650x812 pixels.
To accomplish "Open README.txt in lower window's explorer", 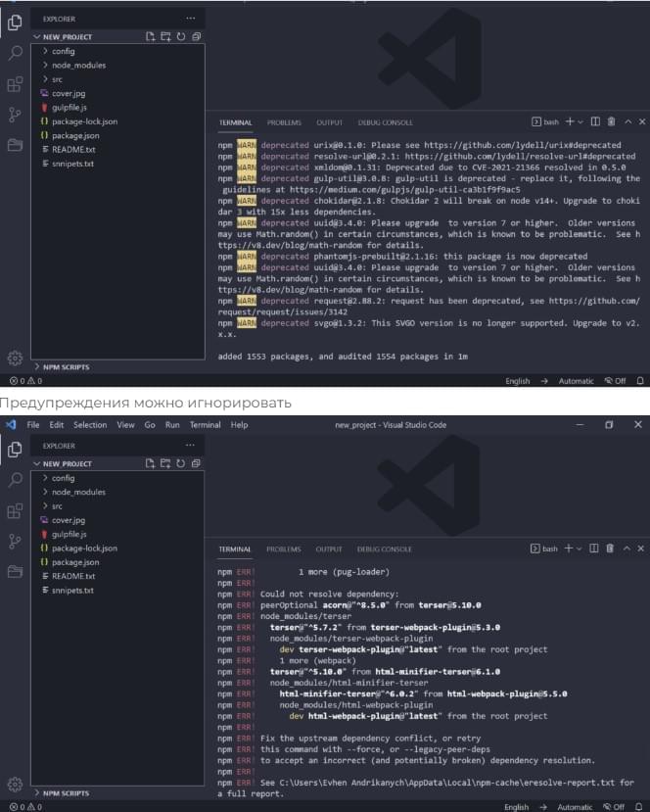I will [116, 576].
